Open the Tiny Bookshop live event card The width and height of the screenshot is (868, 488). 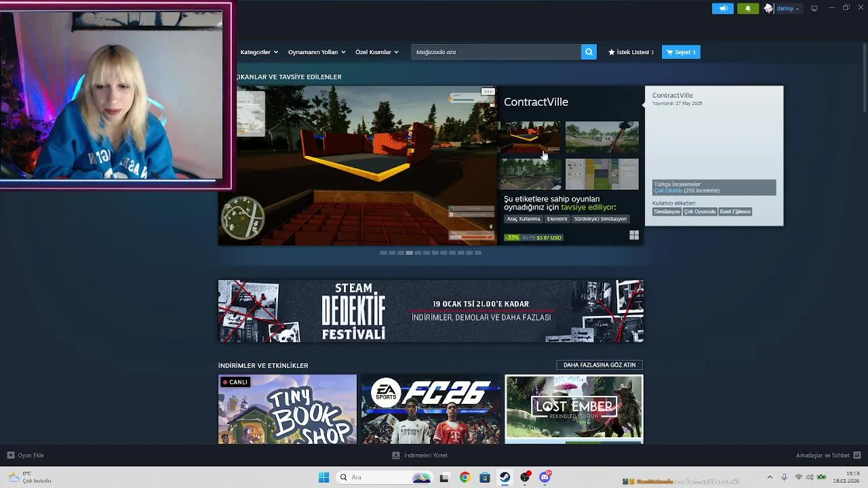tap(288, 409)
